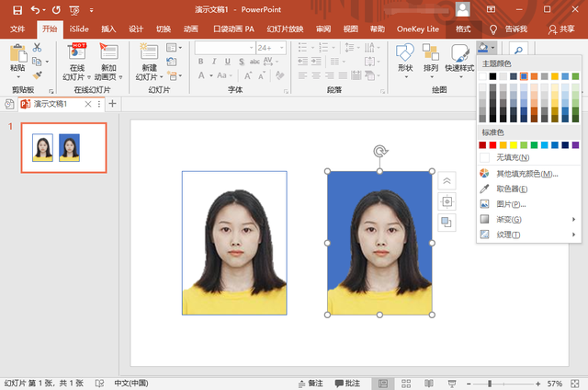Expand Quick Access Toolbar customize arrow
The width and height of the screenshot is (588, 390).
click(91, 10)
